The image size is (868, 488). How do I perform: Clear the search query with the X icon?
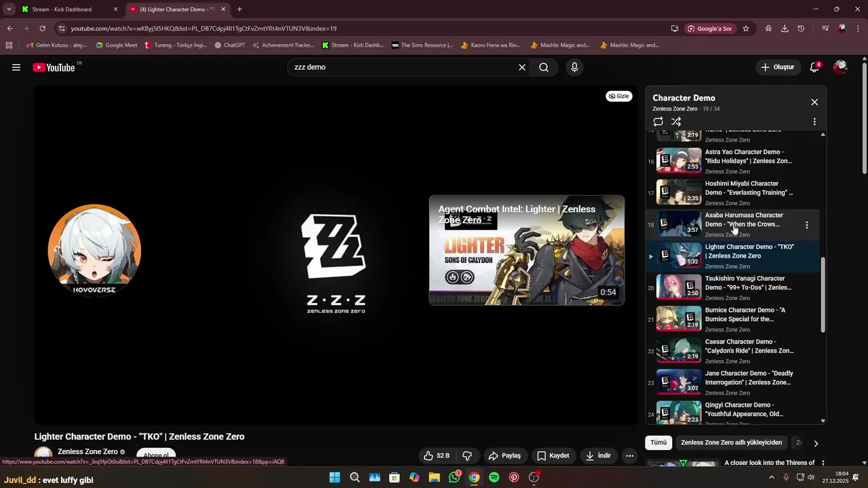click(x=522, y=67)
